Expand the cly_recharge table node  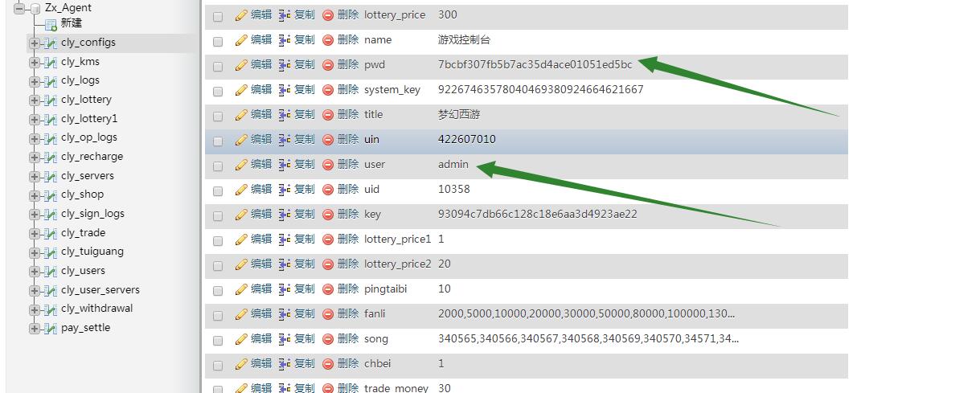(x=35, y=158)
